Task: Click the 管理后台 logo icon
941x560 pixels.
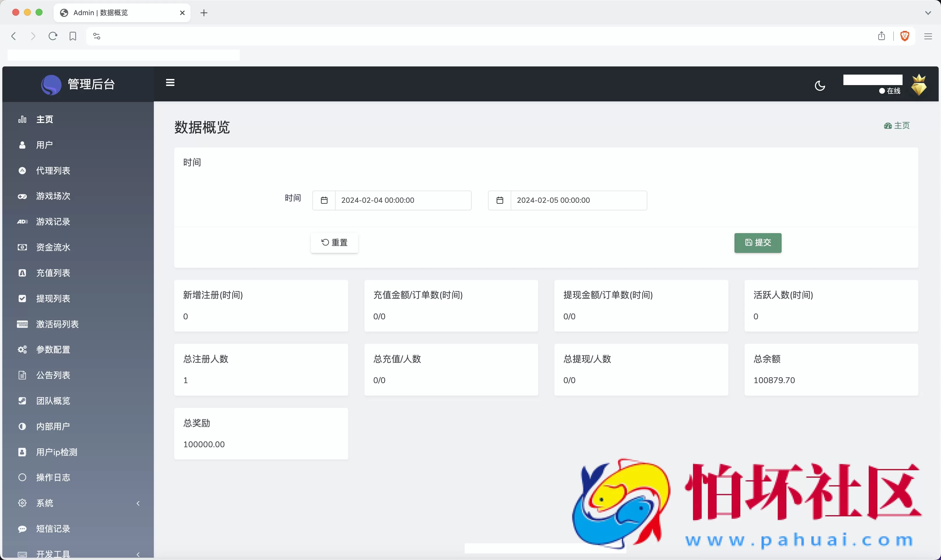Action: [51, 84]
